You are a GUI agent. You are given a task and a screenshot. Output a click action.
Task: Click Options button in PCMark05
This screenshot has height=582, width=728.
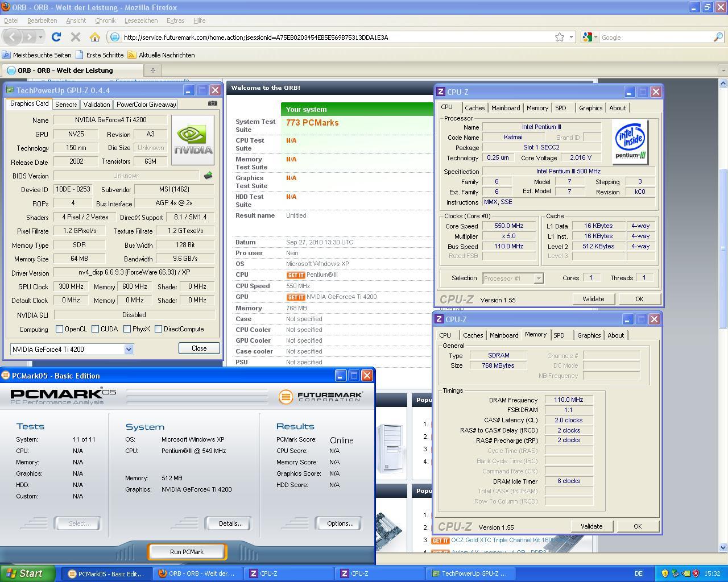(x=340, y=523)
